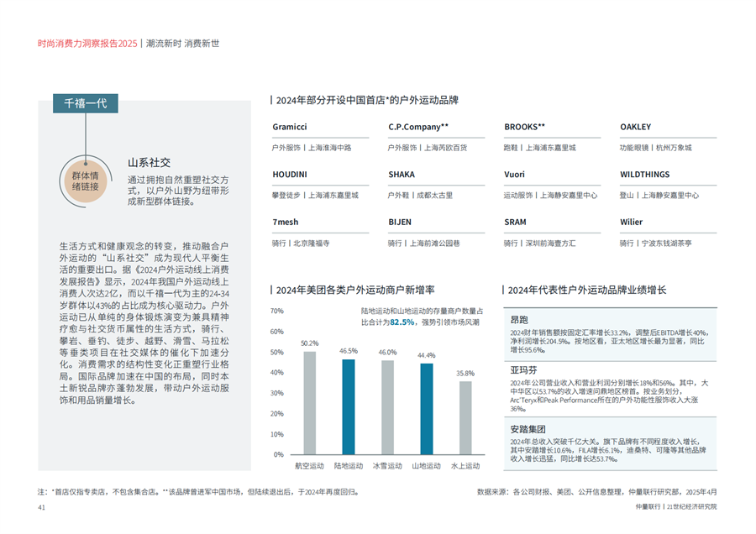Select the brand name "Vuori"
Image resolution: width=756 pixels, height=534 pixels.
coord(514,175)
